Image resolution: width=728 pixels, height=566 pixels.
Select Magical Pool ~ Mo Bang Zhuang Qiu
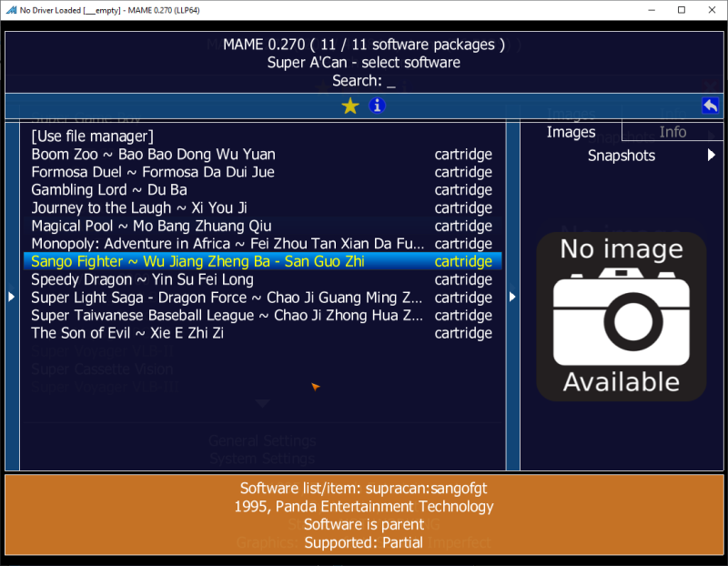[x=262, y=226]
